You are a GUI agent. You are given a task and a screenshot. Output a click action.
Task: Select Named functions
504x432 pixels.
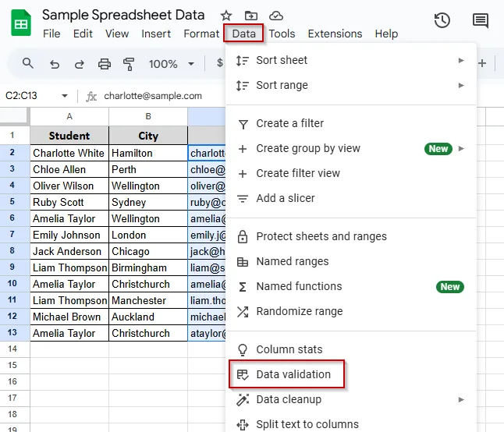(351, 286)
